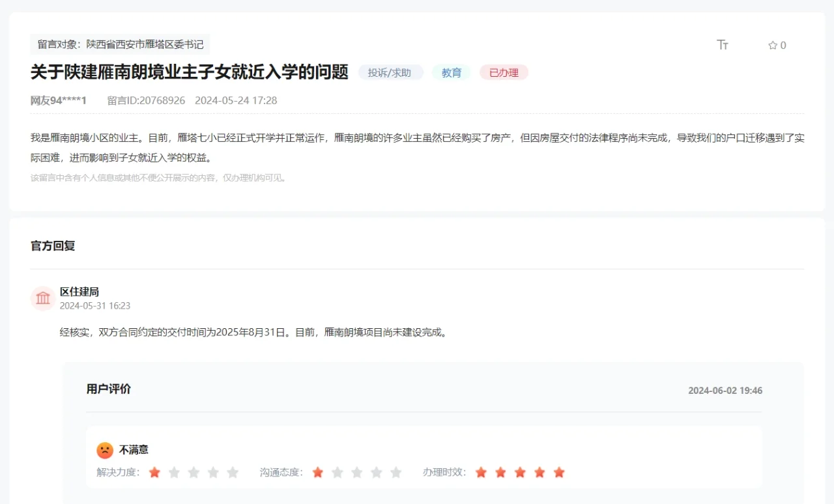Screen dimensions: 834x504
Task: Select the 教育 category tag
Action: [x=452, y=72]
